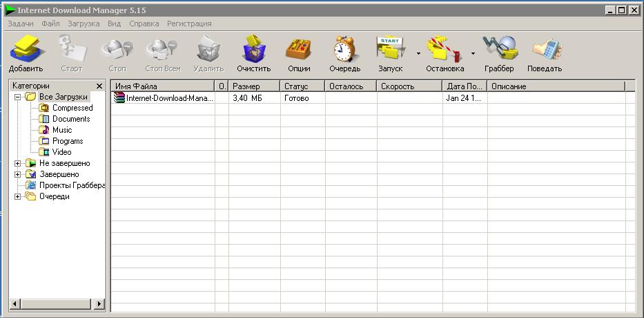The width and height of the screenshot is (644, 318).
Task: Open the Граббер site grabber icon
Action: click(500, 48)
